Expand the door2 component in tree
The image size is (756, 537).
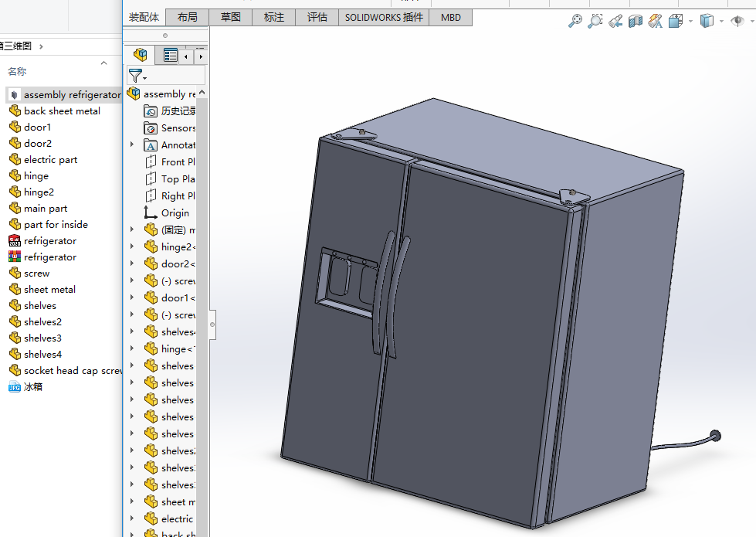(x=132, y=264)
